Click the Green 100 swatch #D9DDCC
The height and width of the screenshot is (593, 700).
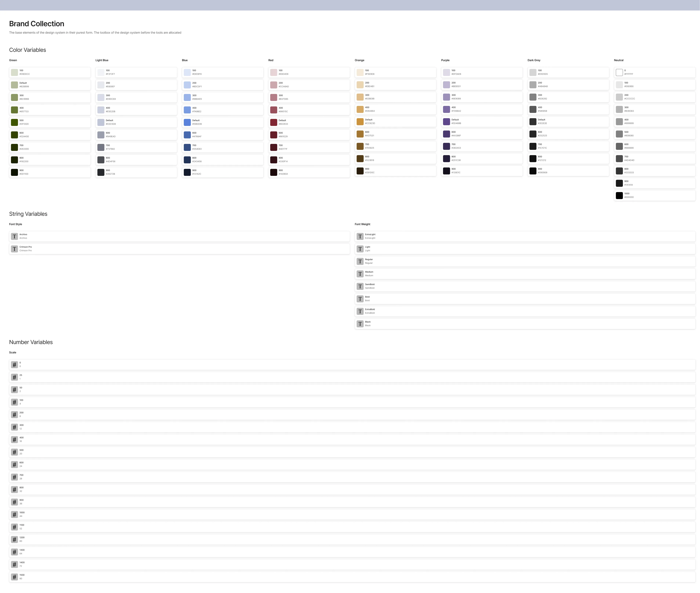pyautogui.click(x=15, y=72)
